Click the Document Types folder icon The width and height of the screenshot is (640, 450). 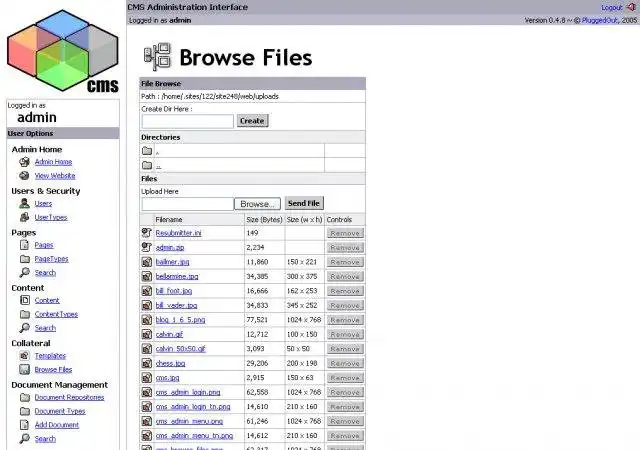tap(25, 411)
